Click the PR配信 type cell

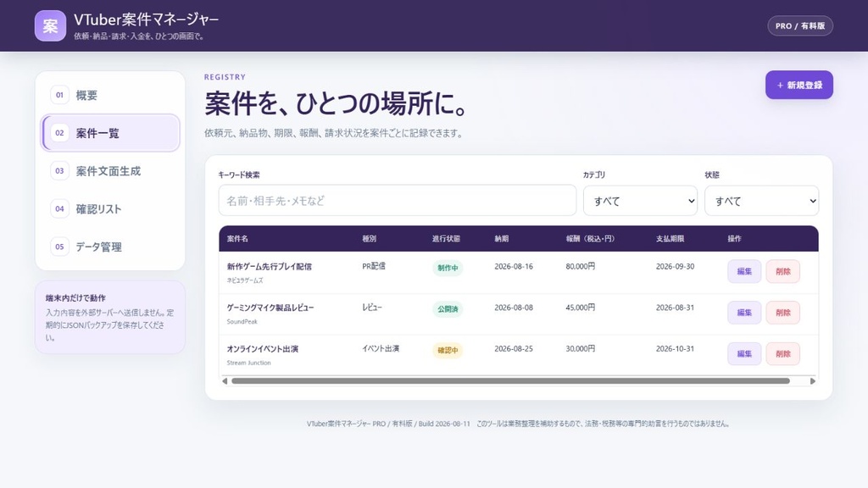tap(374, 266)
